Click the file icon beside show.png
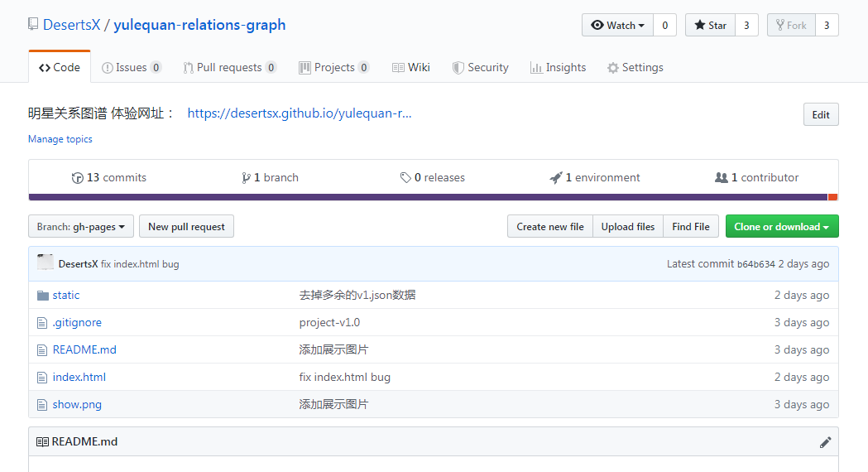Viewport: 868px width, 472px height. [x=42, y=405]
